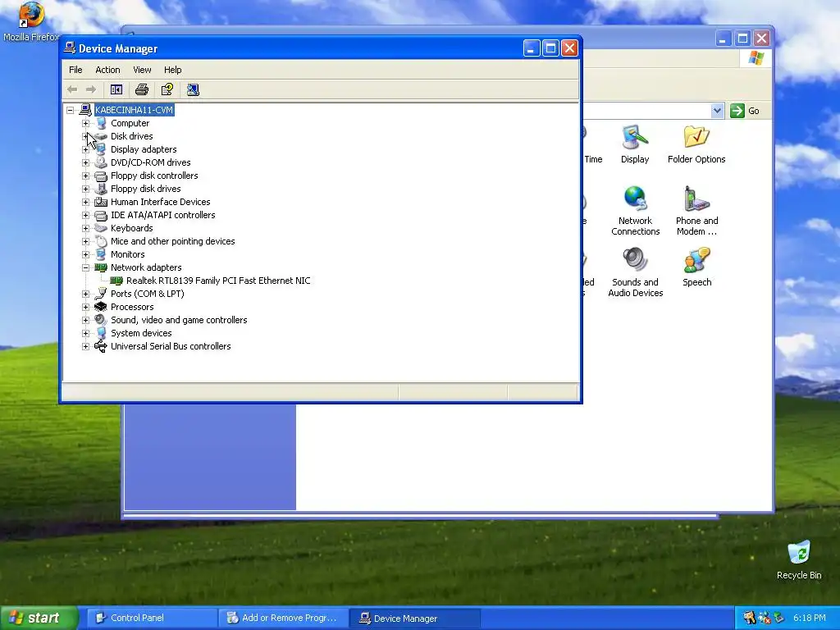Select the Realtek NIC device icon
Image resolution: width=840 pixels, height=630 pixels.
[x=116, y=281]
